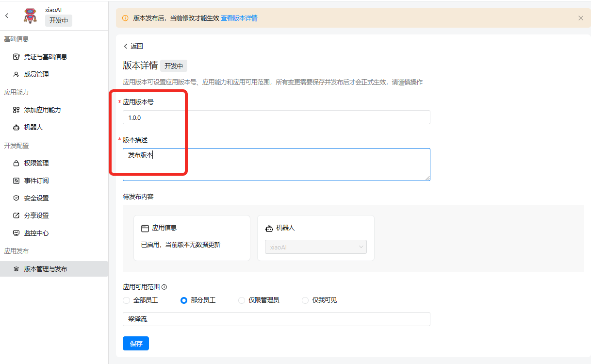The height and width of the screenshot is (364, 591).
Task: Click the 返回 back link
Action: point(133,46)
